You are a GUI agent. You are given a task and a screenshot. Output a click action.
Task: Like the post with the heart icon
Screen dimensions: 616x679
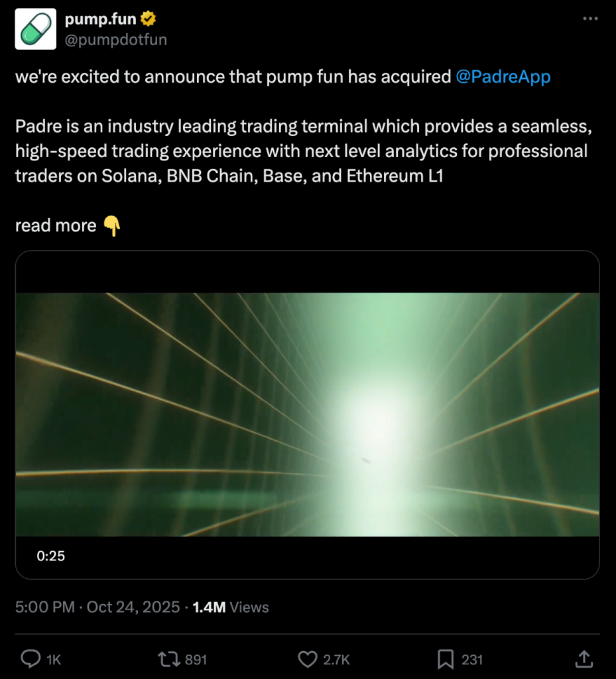point(307,659)
